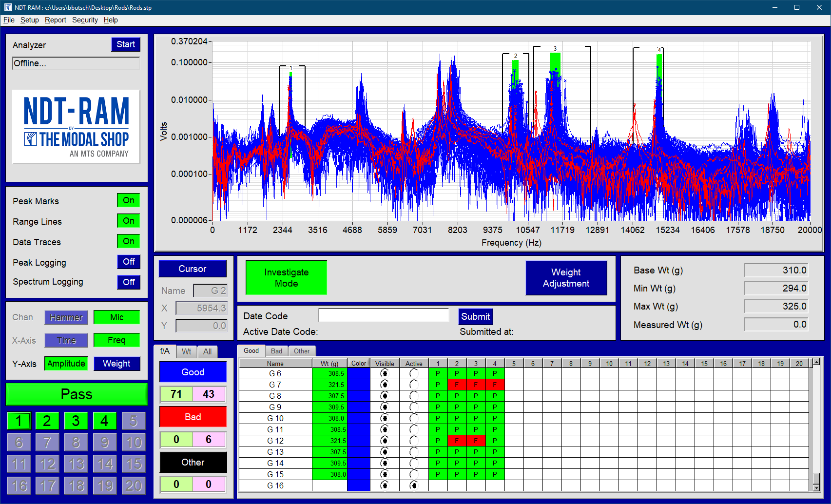Select Visible radio for G 6 row
The height and width of the screenshot is (504, 831).
point(385,373)
